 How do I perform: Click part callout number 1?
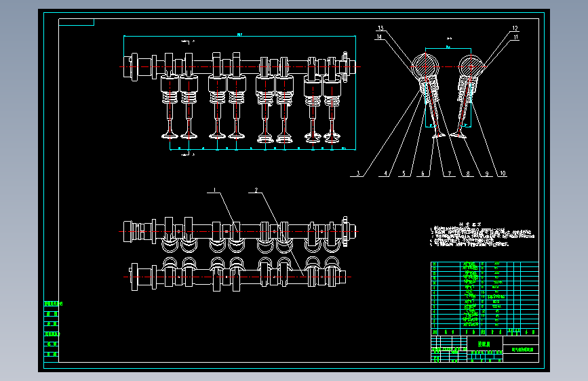click(214, 190)
